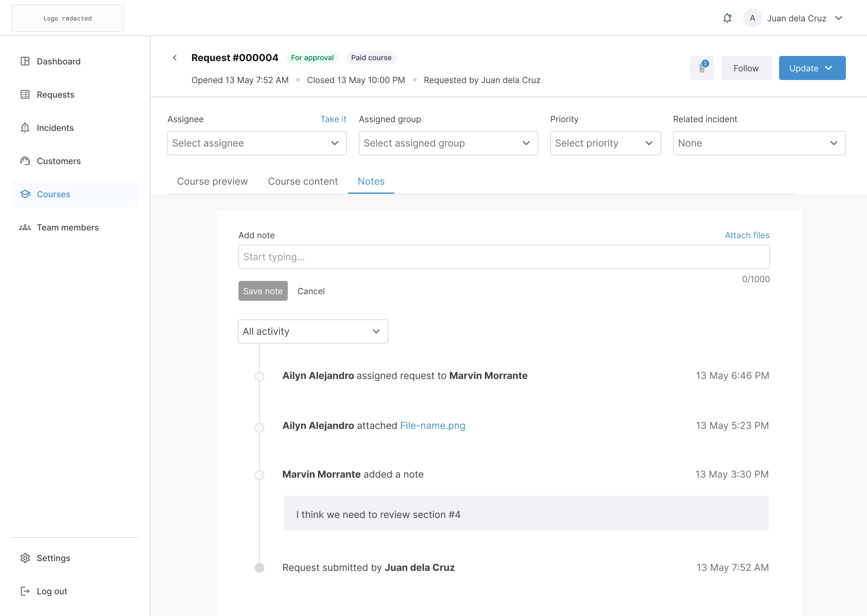Viewport: 867px width, 616px height.
Task: Click the Settings gear icon
Action: click(x=25, y=558)
